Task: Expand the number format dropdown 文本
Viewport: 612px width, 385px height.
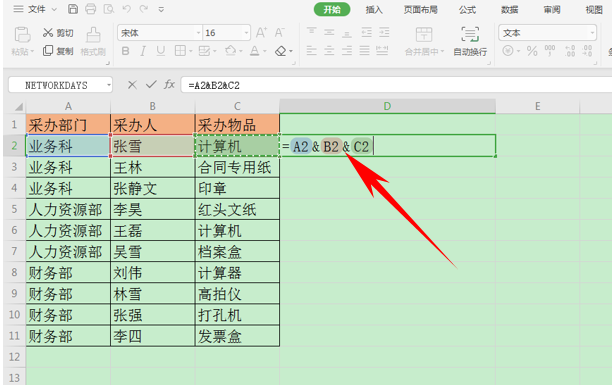Action: coord(592,33)
